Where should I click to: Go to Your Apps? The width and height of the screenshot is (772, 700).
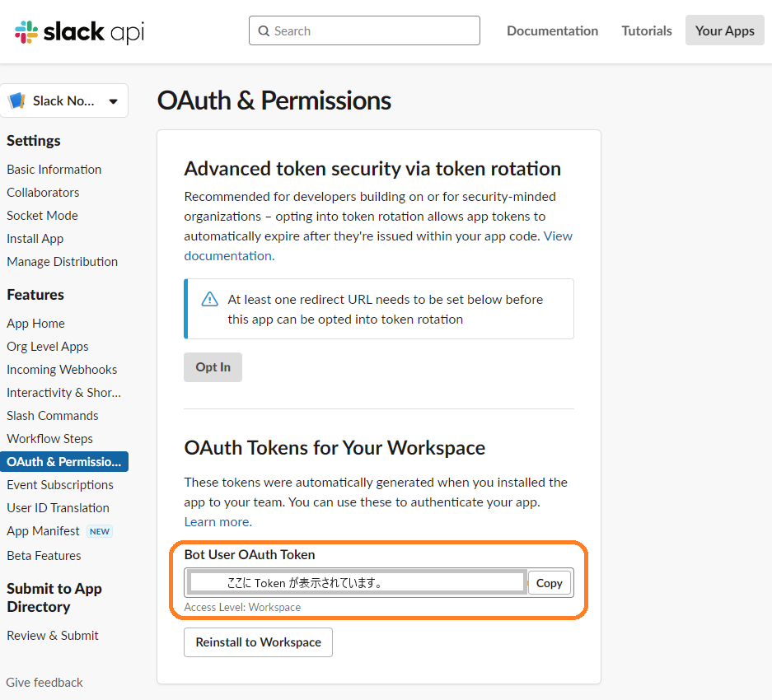(724, 31)
